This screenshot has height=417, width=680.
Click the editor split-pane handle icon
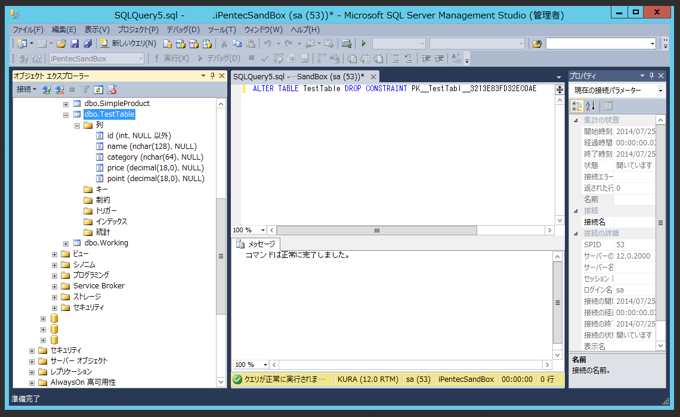click(559, 90)
